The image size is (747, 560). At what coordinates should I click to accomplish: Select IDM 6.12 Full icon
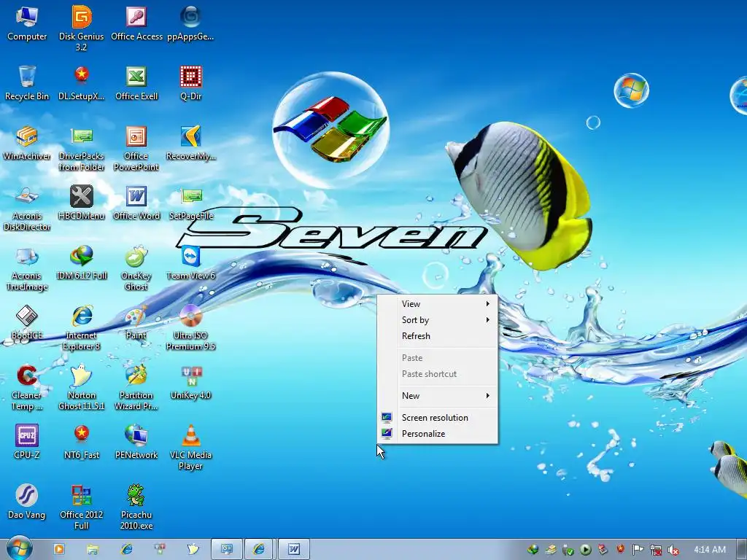[x=82, y=262]
